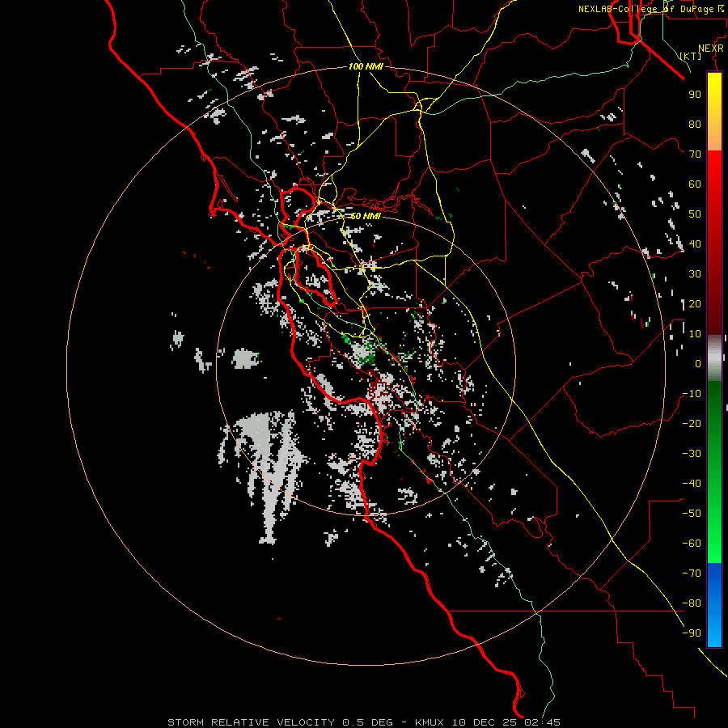The width and height of the screenshot is (728, 728).
Task: Select the 20 value on velocity scale
Action: pyautogui.click(x=695, y=303)
